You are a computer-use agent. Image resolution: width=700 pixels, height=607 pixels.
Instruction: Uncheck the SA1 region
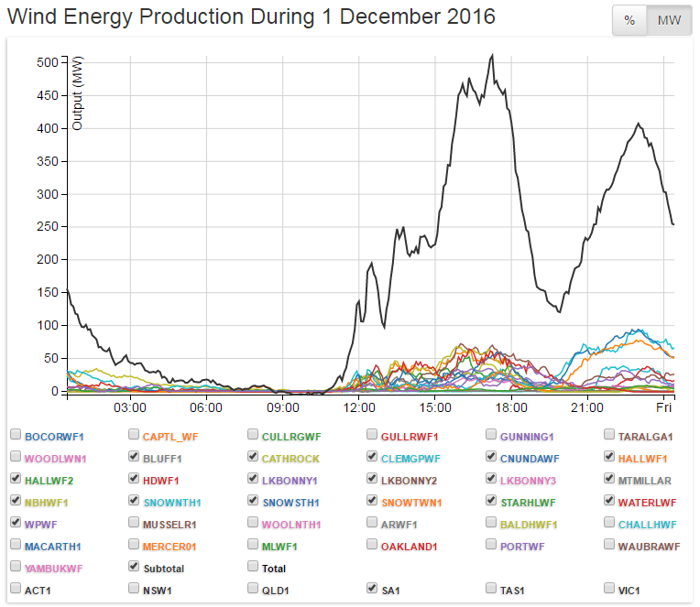[x=373, y=589]
